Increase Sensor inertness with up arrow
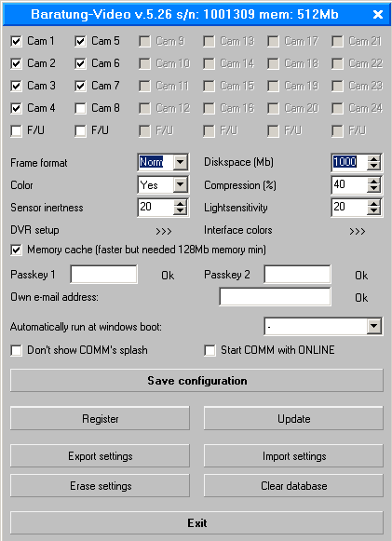Image resolution: width=392 pixels, height=541 pixels. coord(180,204)
